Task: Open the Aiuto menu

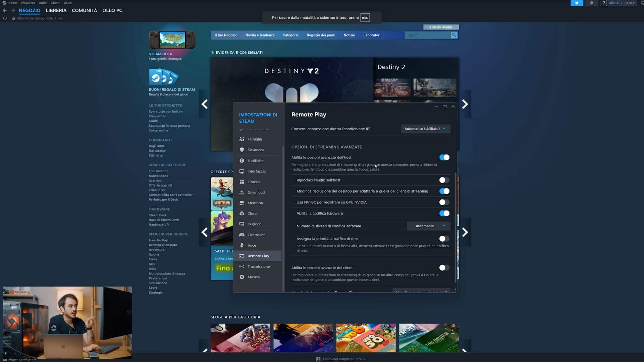Action: pos(68,3)
